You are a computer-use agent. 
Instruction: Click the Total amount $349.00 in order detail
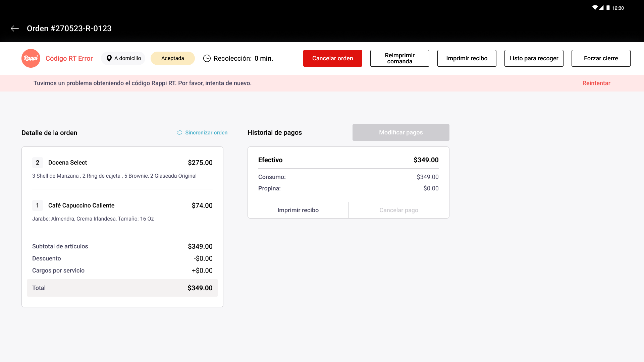tap(200, 288)
